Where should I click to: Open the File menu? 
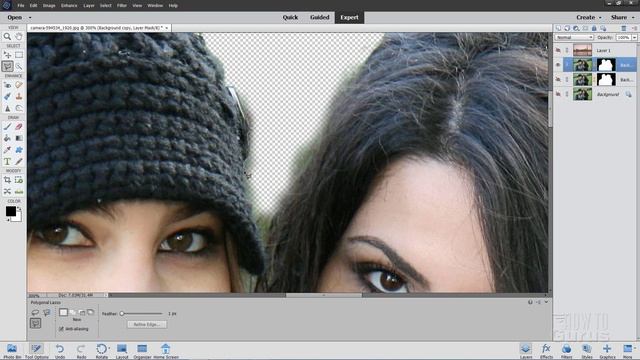(21, 6)
